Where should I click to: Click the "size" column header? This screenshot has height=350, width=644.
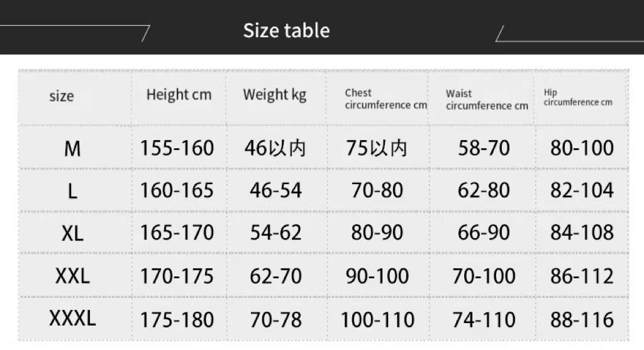(x=62, y=96)
